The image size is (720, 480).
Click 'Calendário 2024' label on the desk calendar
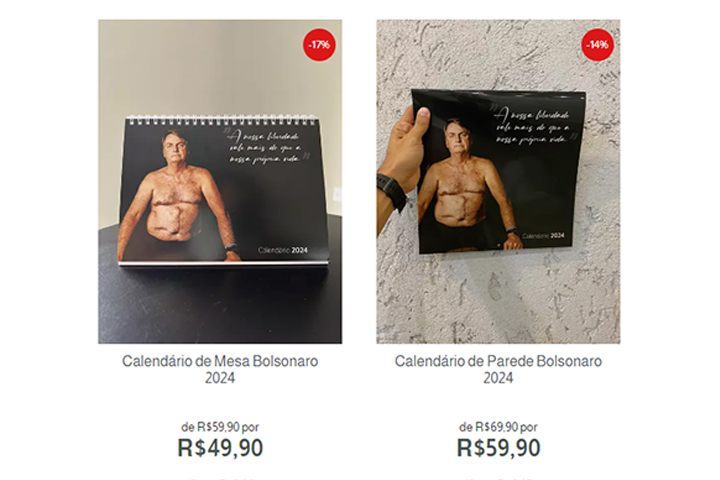282,250
